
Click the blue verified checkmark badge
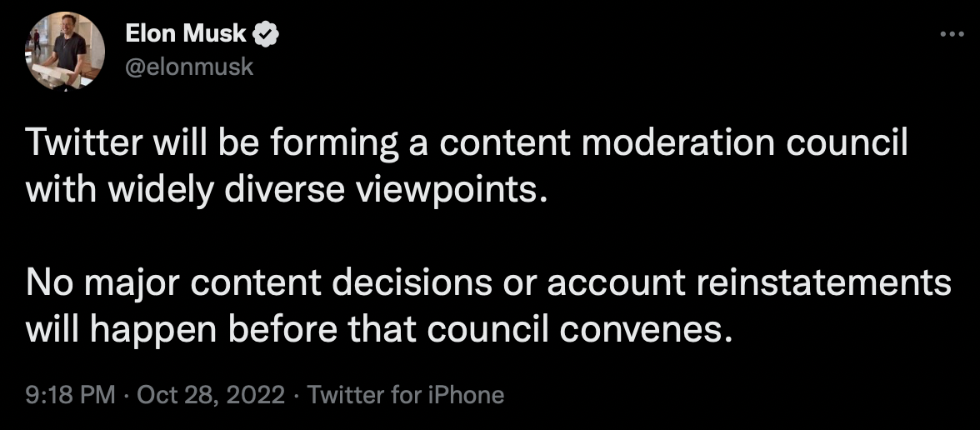click(267, 35)
